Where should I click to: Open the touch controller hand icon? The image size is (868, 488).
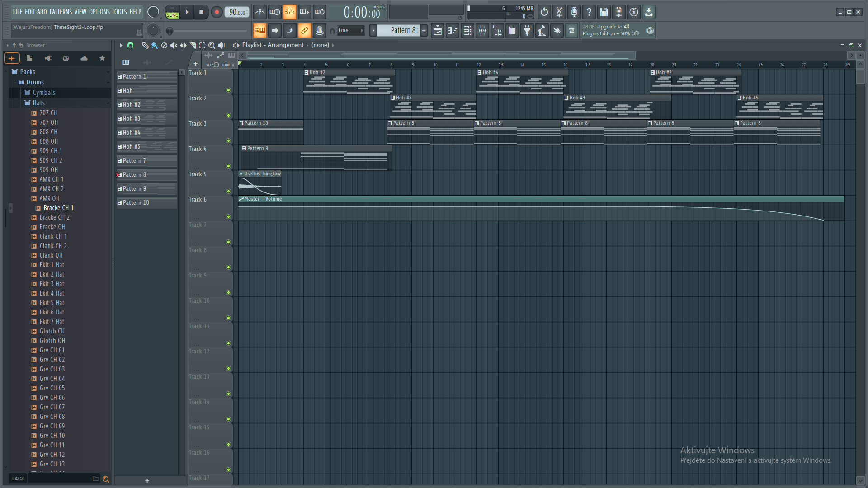tap(557, 31)
